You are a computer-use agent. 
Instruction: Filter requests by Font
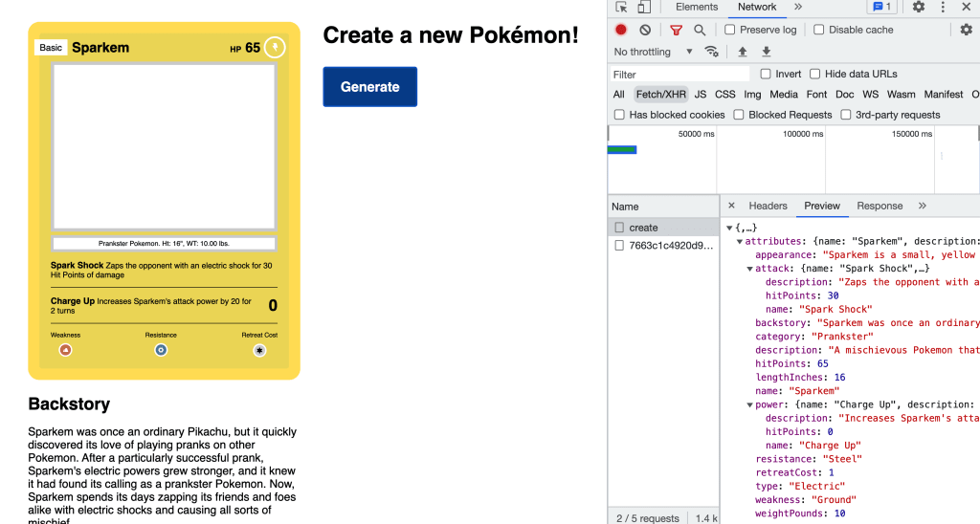point(816,95)
